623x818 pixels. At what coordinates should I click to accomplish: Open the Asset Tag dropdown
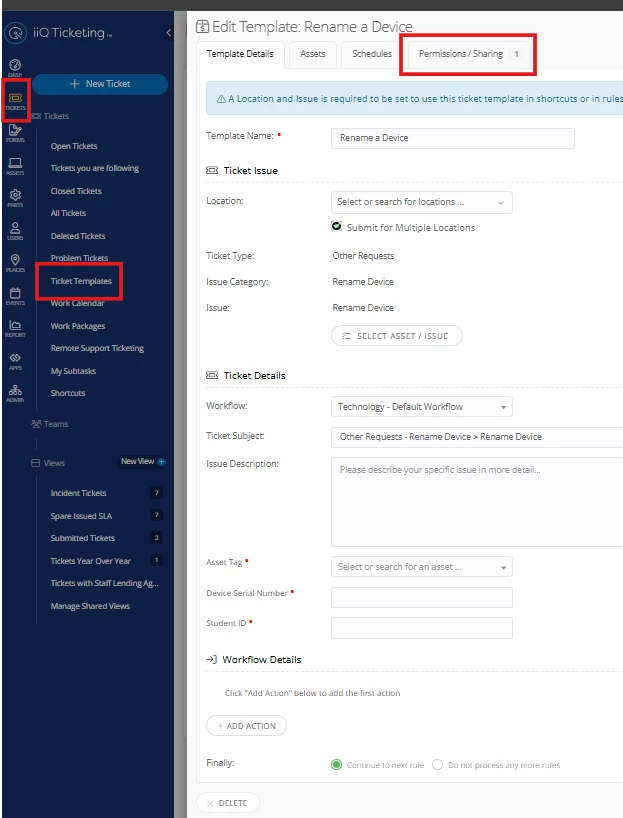(x=422, y=567)
